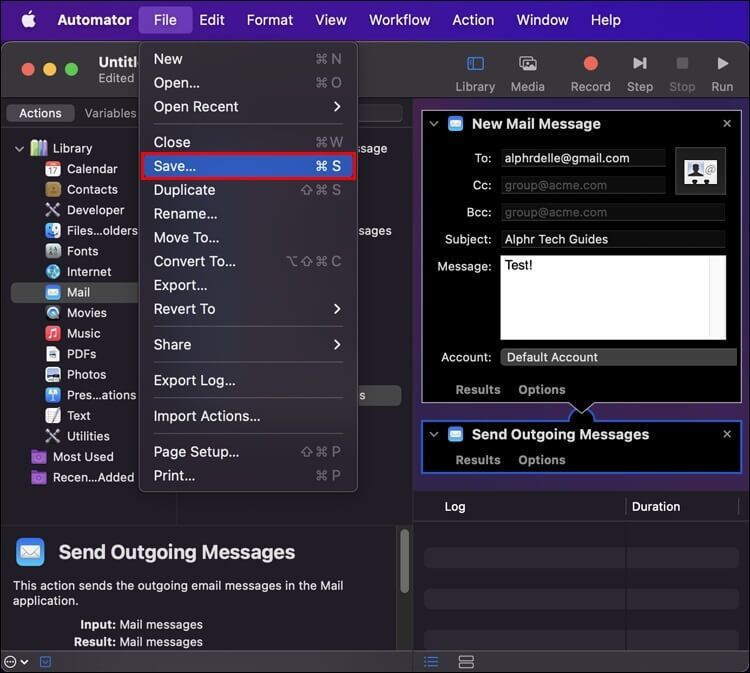Click the To address field
750x673 pixels.
[583, 158]
